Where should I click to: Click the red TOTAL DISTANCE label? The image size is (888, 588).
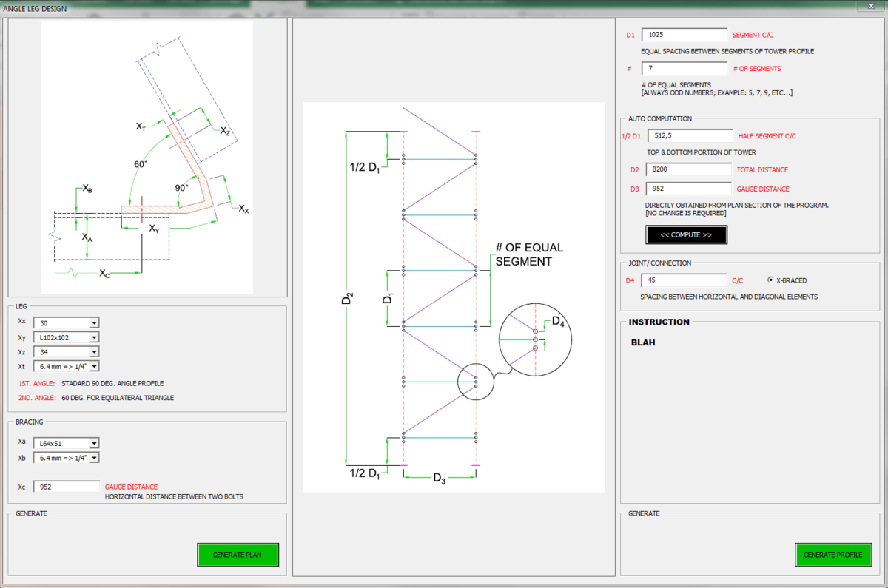pos(762,169)
